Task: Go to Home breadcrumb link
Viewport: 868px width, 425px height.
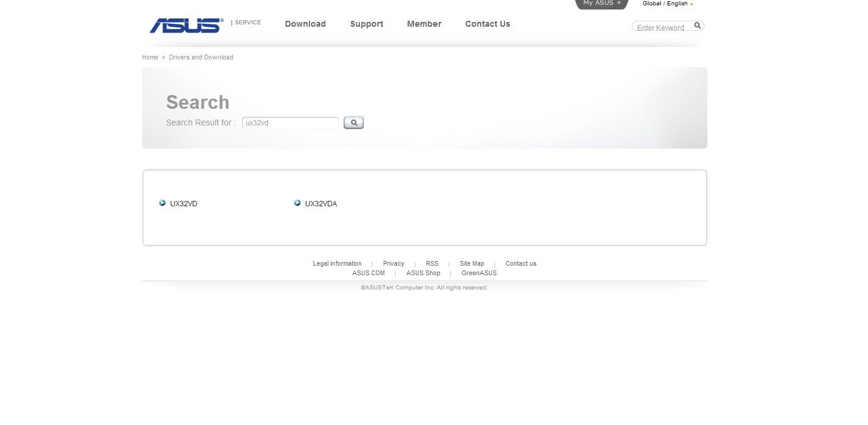Action: pyautogui.click(x=150, y=57)
